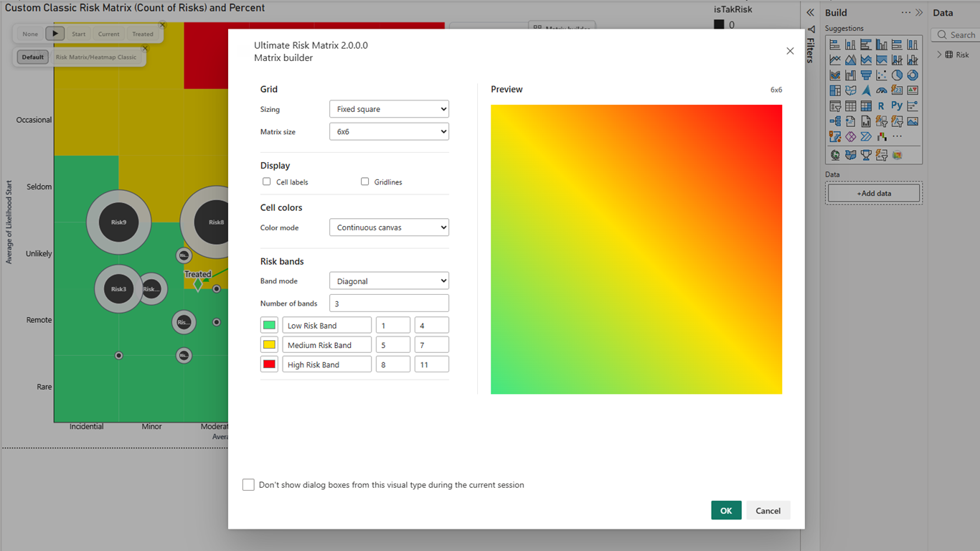Pick the treemap visual icon

835,90
